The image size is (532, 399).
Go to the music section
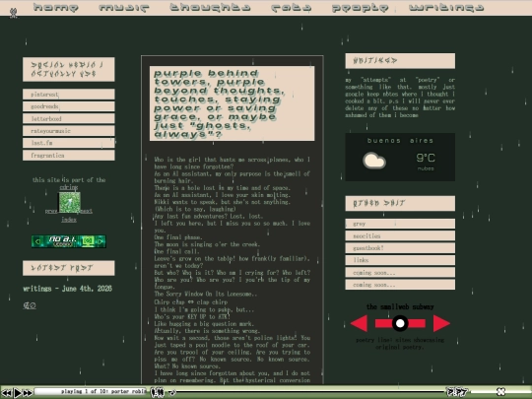(124, 7)
